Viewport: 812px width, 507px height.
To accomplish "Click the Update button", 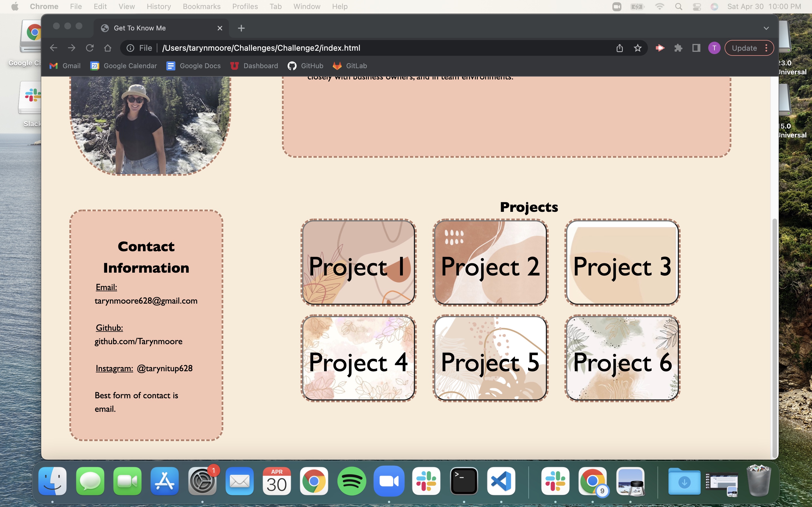I will pyautogui.click(x=745, y=48).
